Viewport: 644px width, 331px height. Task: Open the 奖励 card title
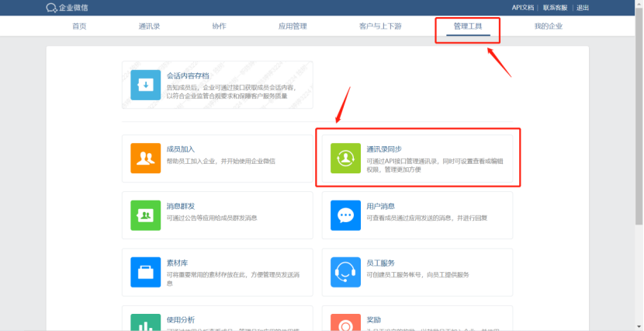tap(374, 319)
